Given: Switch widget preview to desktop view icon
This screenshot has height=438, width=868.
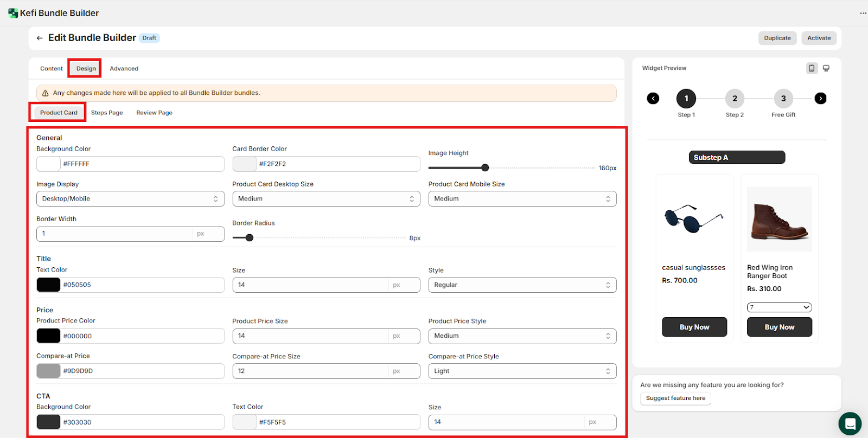Looking at the screenshot, I should click(x=826, y=68).
